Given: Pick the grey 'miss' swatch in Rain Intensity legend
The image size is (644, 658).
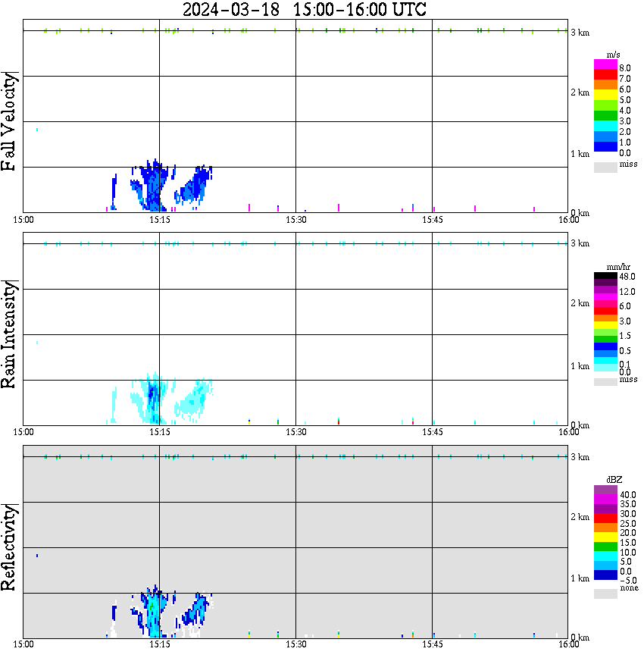Looking at the screenshot, I should point(605,382).
